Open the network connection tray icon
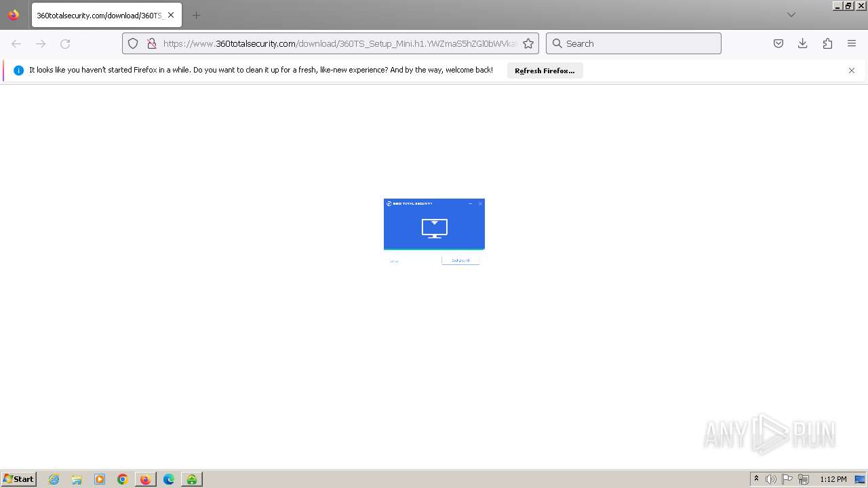This screenshot has width=868, height=488. [804, 479]
